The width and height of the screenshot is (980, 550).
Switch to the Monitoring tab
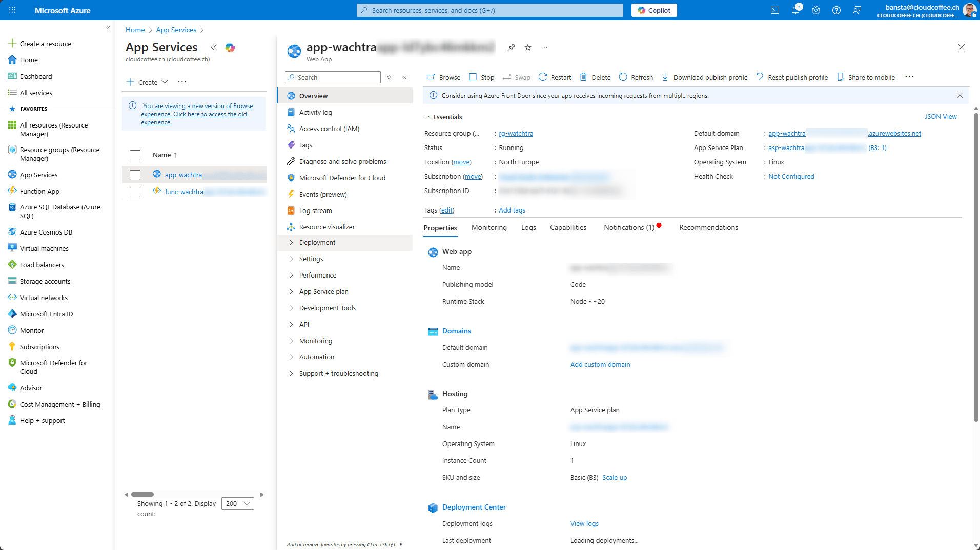pos(488,228)
